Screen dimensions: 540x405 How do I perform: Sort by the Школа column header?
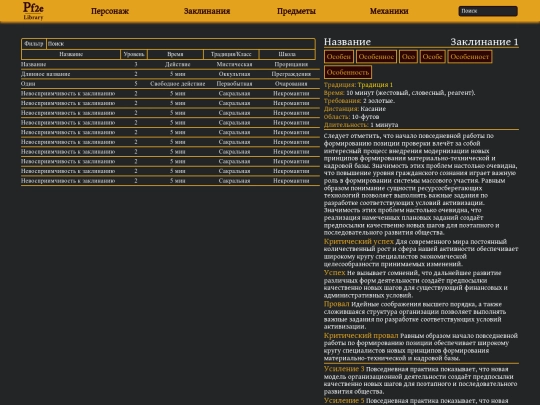(287, 54)
